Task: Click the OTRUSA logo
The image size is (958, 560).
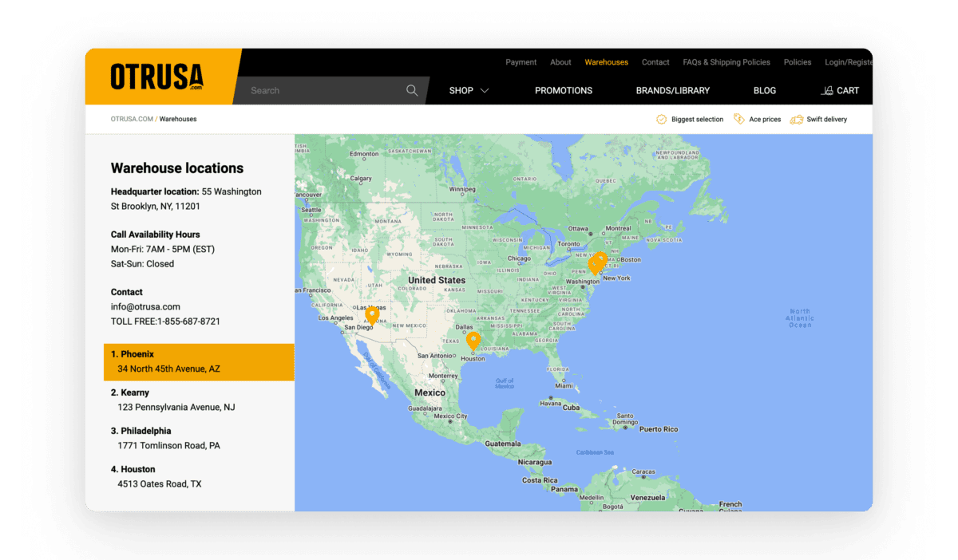Action: [x=156, y=77]
